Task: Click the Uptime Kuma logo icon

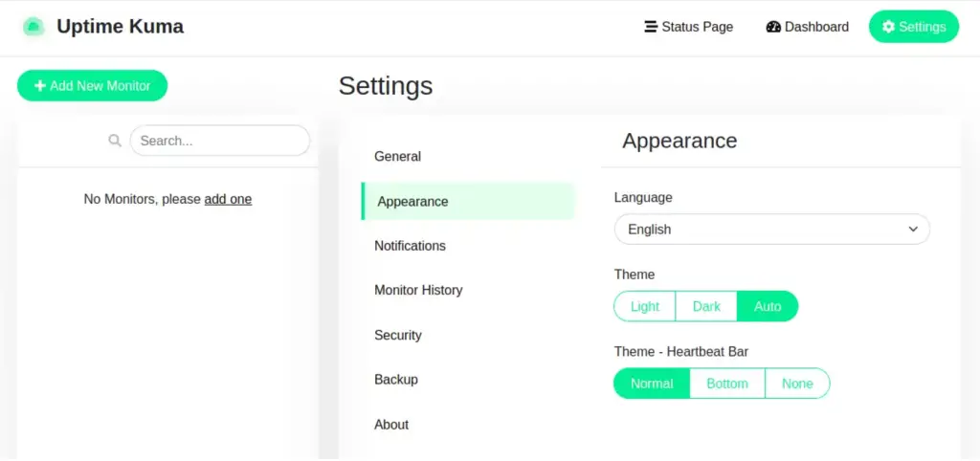Action: tap(33, 27)
